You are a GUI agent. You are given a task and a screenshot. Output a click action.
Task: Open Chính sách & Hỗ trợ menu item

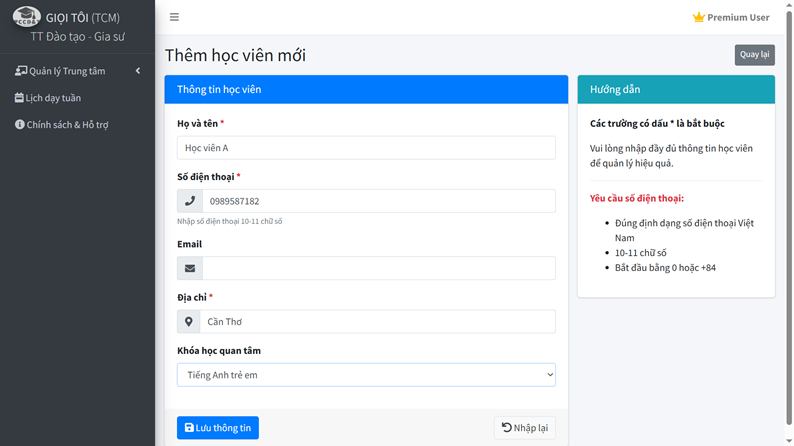click(67, 125)
